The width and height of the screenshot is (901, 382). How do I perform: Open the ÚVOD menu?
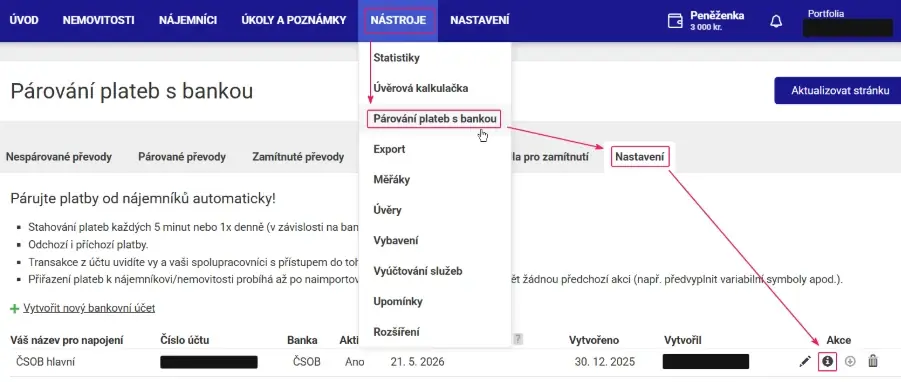24,21
